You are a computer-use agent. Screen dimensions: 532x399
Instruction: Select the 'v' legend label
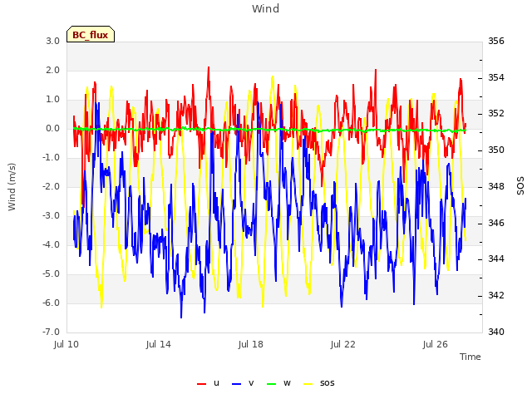pyautogui.click(x=251, y=383)
